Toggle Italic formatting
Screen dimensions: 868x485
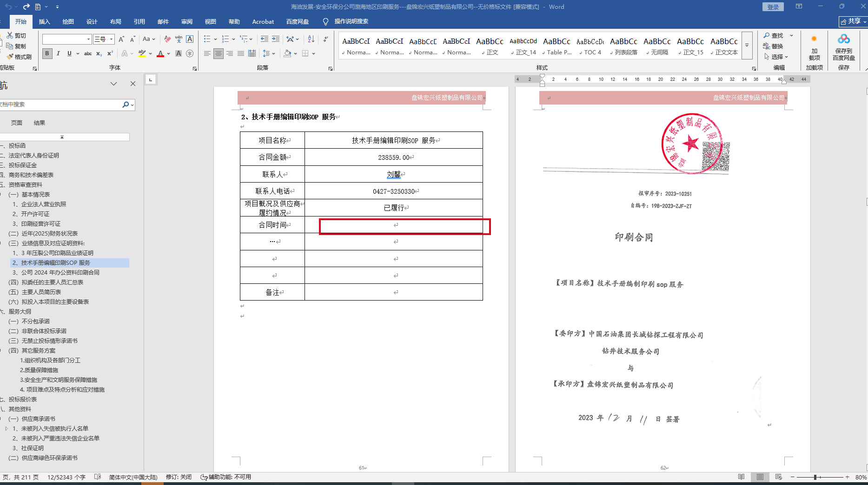[58, 53]
